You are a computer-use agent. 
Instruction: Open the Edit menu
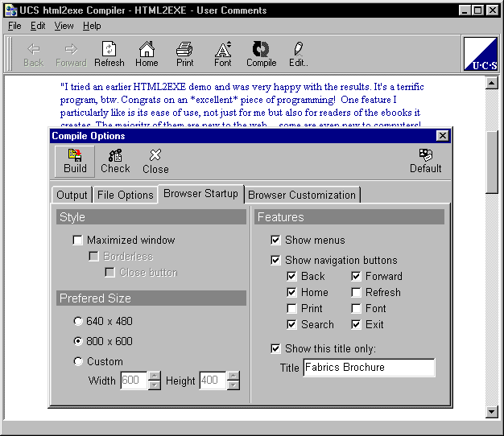click(x=38, y=26)
